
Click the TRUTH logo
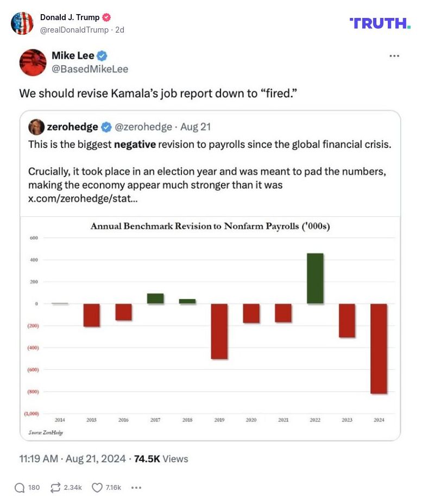[380, 23]
